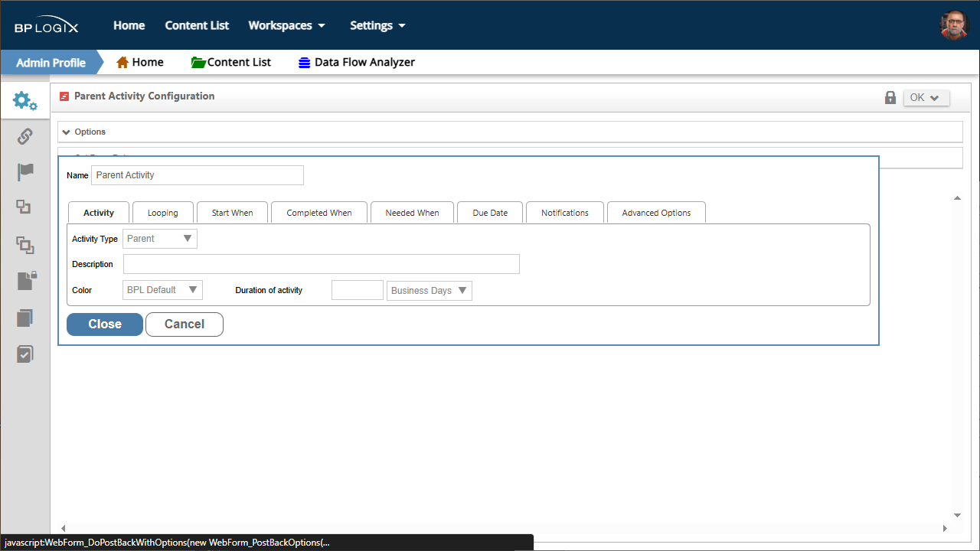The width and height of the screenshot is (980, 551).
Task: Click the Duration of activity input
Action: pyautogui.click(x=358, y=290)
